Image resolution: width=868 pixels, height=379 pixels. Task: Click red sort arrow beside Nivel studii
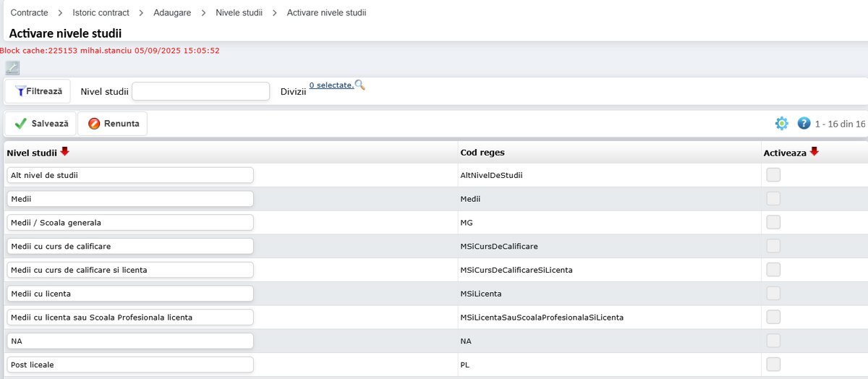click(65, 152)
